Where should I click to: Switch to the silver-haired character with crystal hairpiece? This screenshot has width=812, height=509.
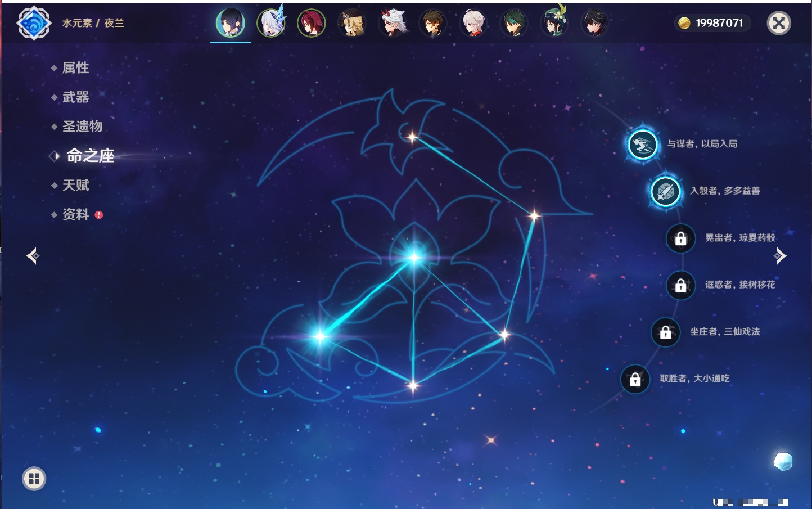pyautogui.click(x=271, y=23)
